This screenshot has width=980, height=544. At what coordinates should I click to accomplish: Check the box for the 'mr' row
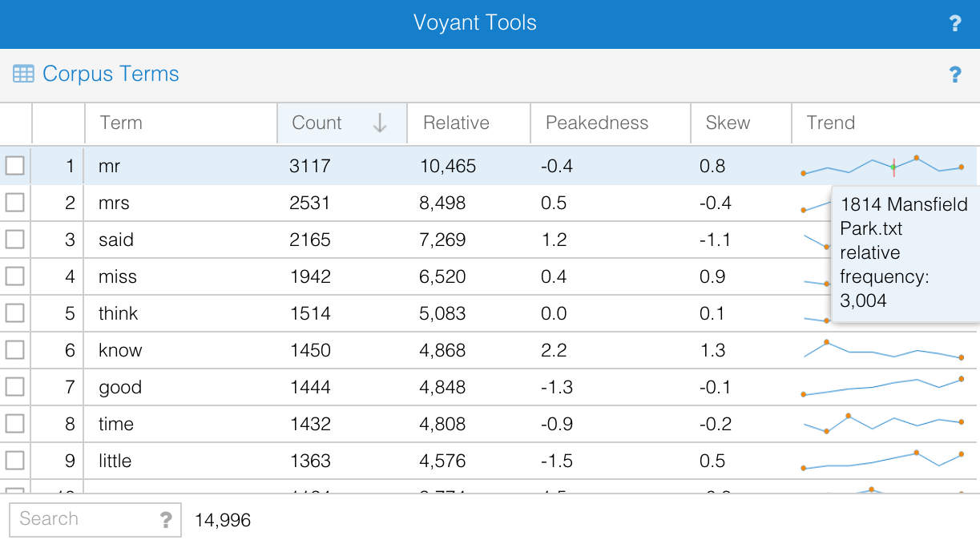(x=15, y=166)
